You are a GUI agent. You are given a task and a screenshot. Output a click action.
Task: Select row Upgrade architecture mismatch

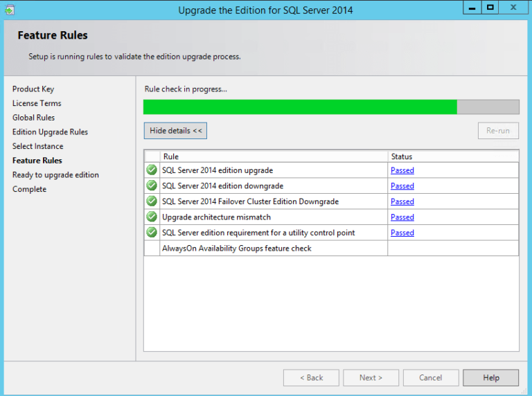(x=331, y=217)
